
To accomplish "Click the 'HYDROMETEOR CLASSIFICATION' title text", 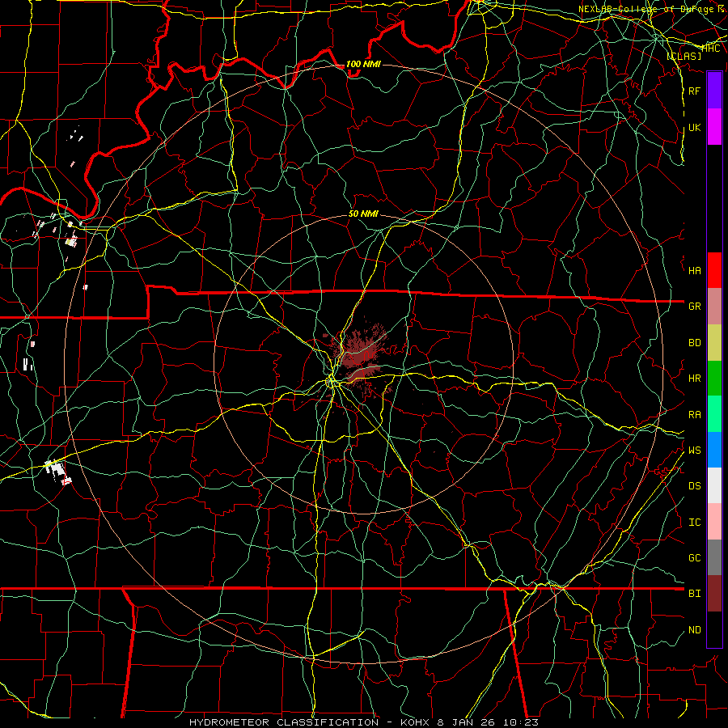I will [x=284, y=722].
